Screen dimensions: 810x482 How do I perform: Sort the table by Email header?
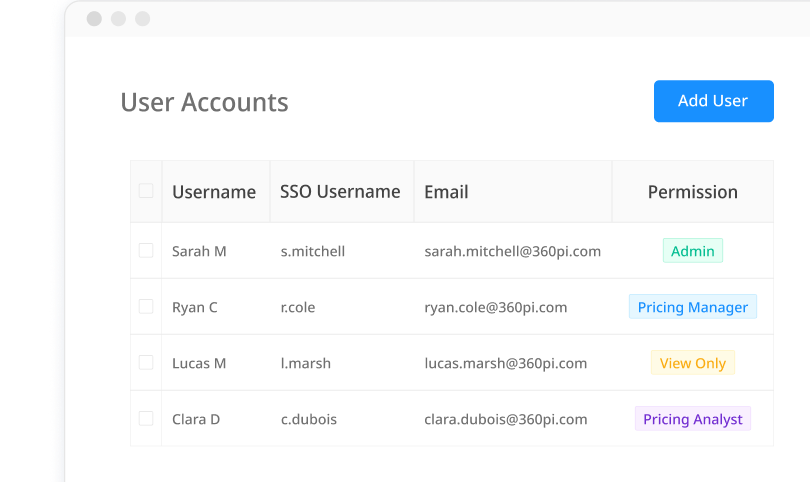point(446,192)
